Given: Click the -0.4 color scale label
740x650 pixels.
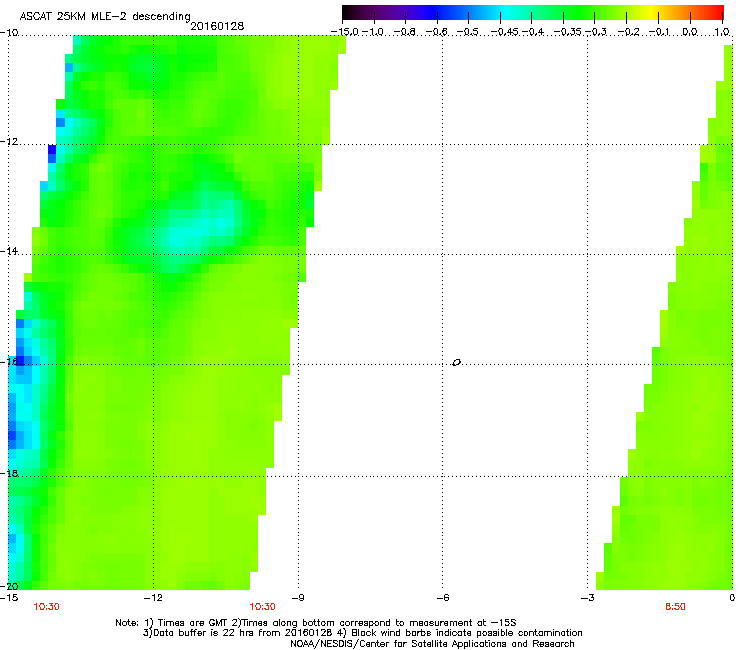Looking at the screenshot, I should (532, 32).
